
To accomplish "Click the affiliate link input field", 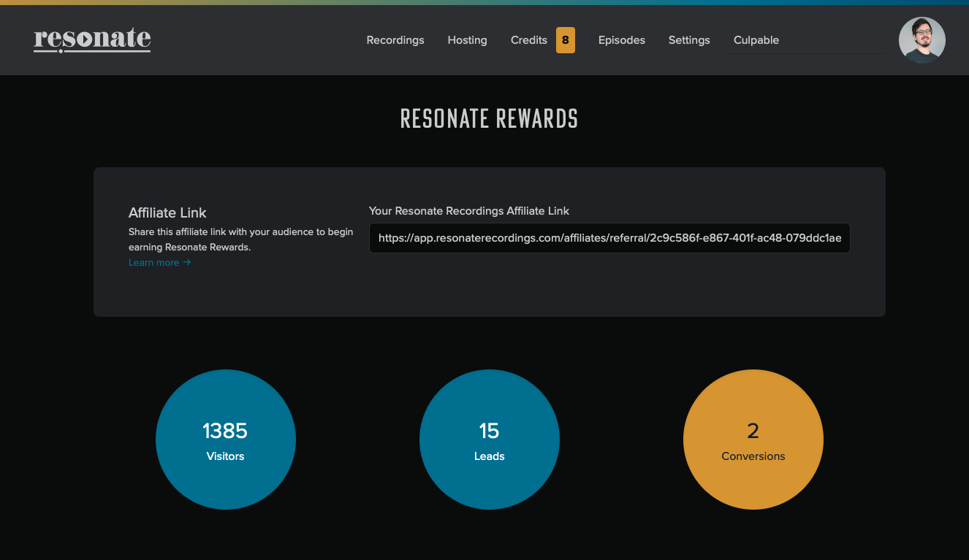I will 609,238.
